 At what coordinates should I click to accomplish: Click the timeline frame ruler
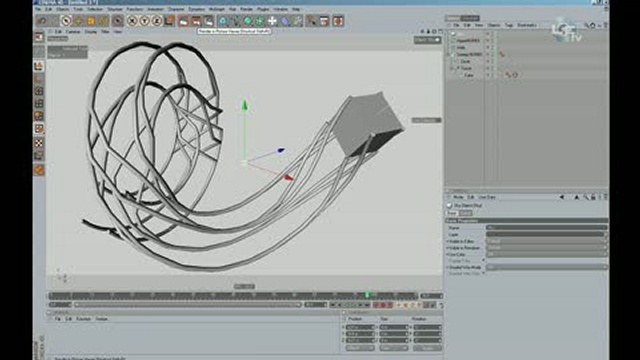233,296
